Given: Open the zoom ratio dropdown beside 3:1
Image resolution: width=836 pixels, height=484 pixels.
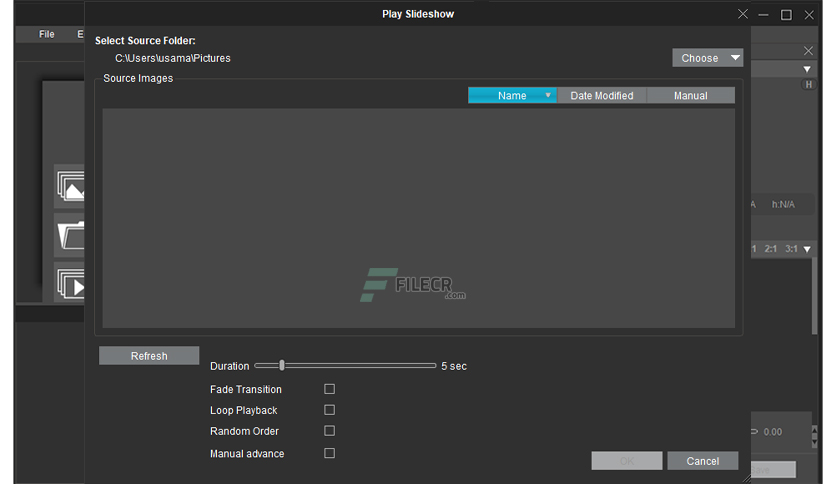Looking at the screenshot, I should coord(807,249).
